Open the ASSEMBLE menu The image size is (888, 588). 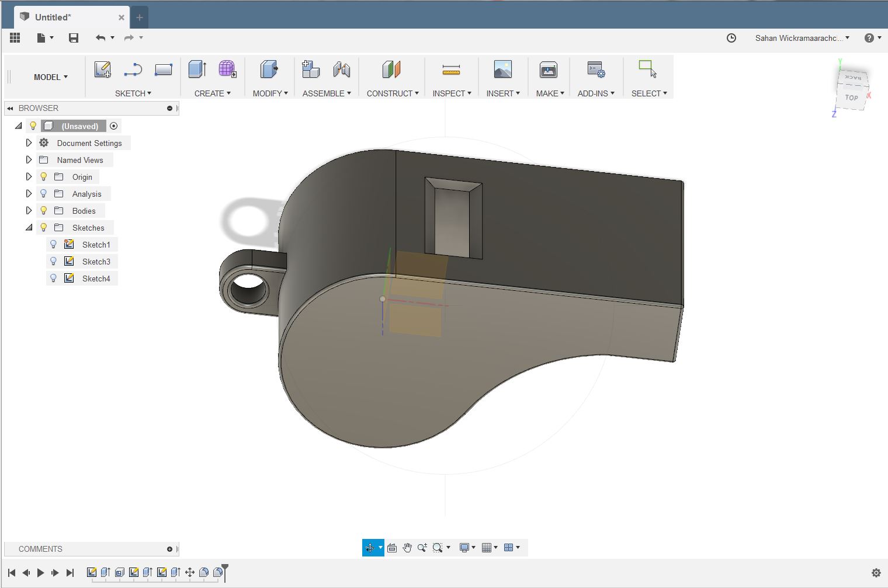(327, 93)
